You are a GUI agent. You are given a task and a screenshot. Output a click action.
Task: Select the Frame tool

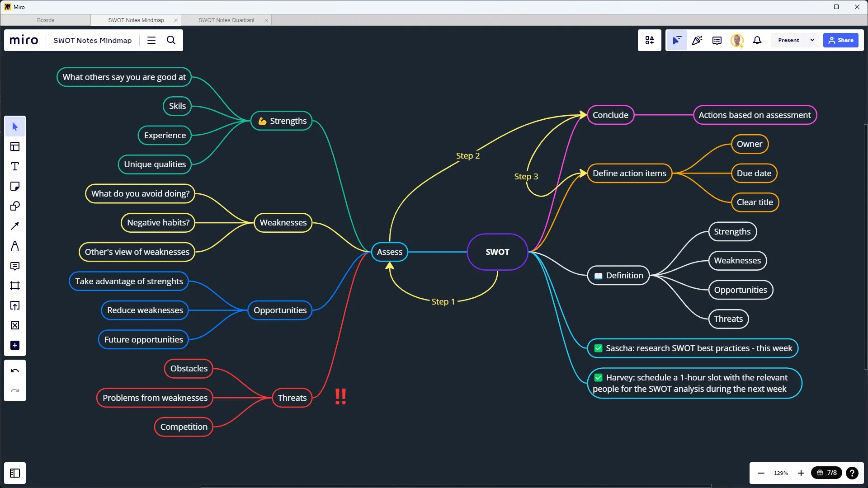(15, 286)
